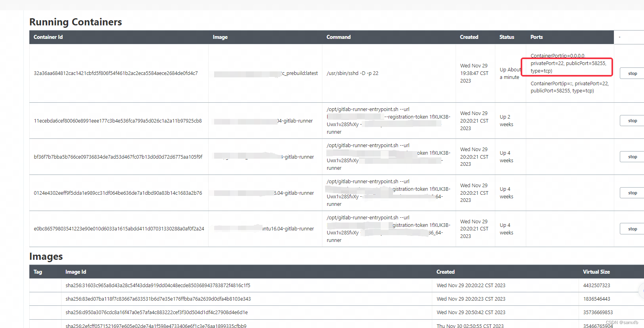Select the Status column header
Screen dimensions: 644x328
506,37
